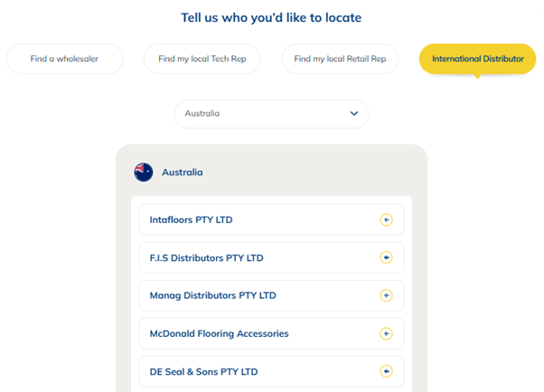Select Find my local Tech Rep tab
This screenshot has width=544, height=392.
point(202,59)
